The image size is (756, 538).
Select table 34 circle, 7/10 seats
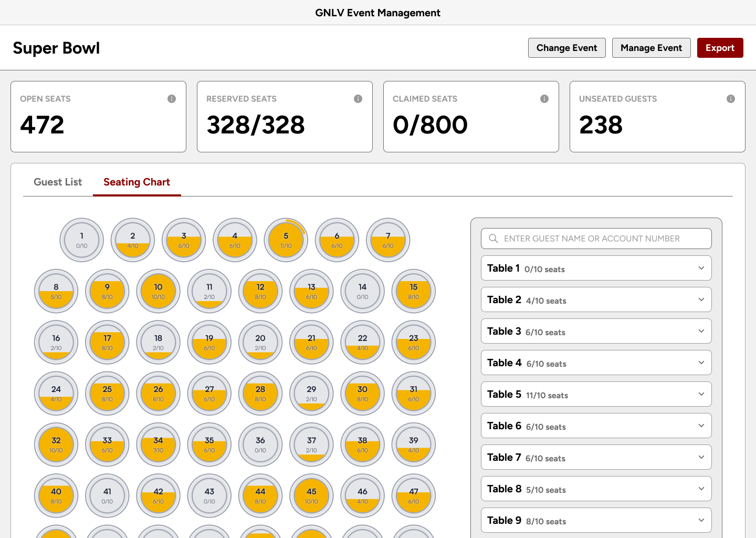pos(159,444)
